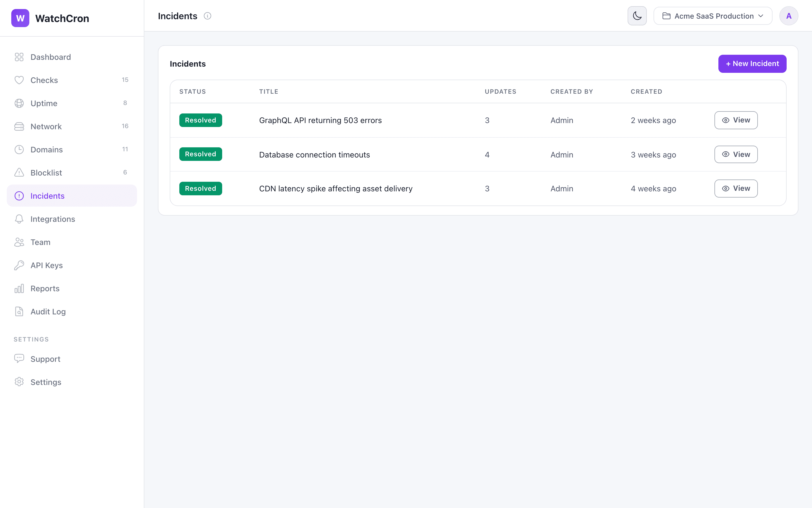The height and width of the screenshot is (508, 812).
Task: View the Database connection timeouts incident
Action: point(736,155)
